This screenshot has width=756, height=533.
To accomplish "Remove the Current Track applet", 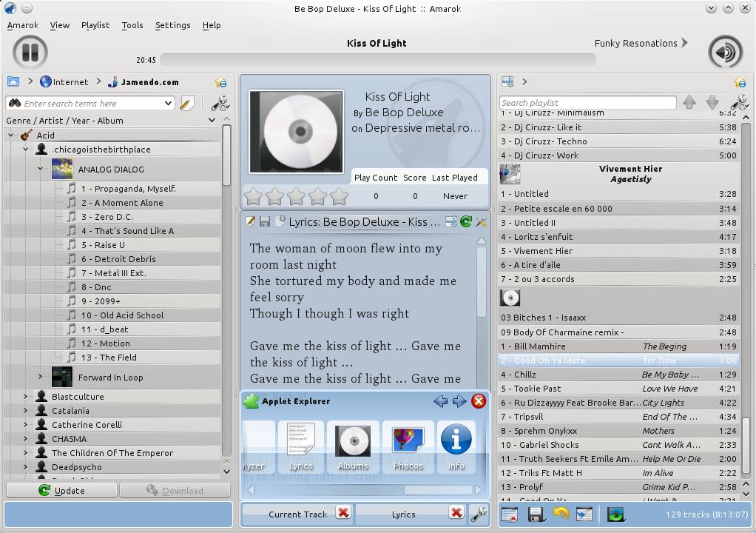I will point(342,513).
